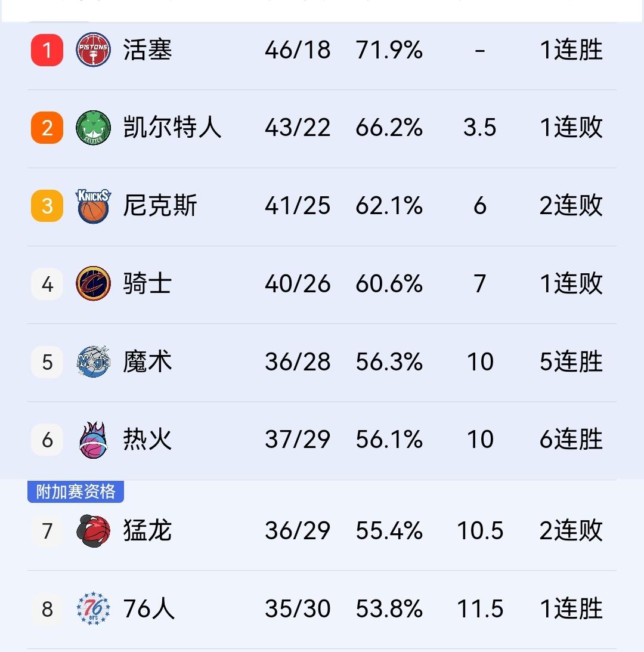This screenshot has width=644, height=652.
Task: Click the Raptors team logo
Action: pyautogui.click(x=93, y=531)
